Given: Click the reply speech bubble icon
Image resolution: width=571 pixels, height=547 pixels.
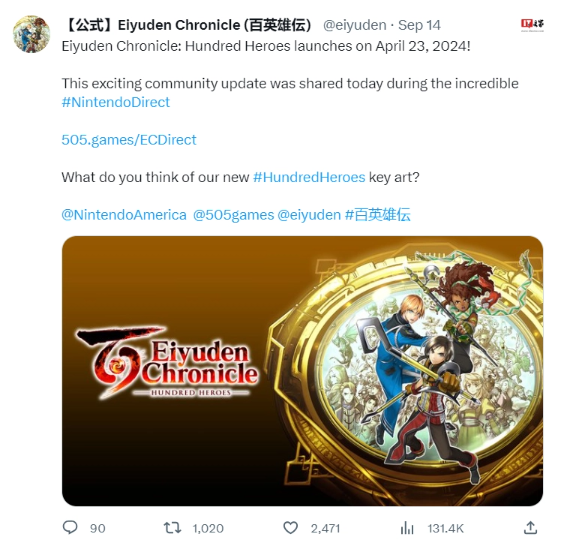Looking at the screenshot, I should coord(70,527).
